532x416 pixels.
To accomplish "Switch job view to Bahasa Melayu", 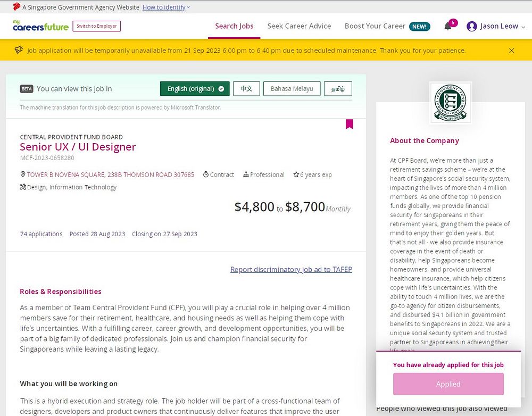I will [x=292, y=88].
